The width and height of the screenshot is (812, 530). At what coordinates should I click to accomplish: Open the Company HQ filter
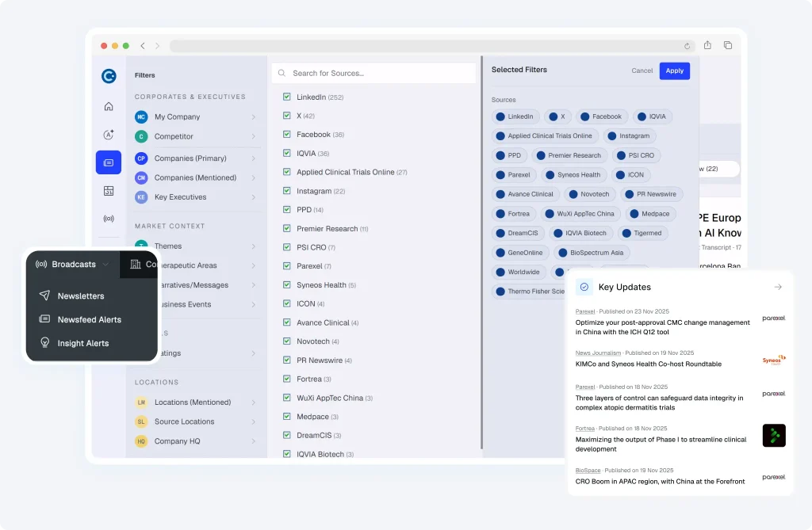(x=196, y=441)
